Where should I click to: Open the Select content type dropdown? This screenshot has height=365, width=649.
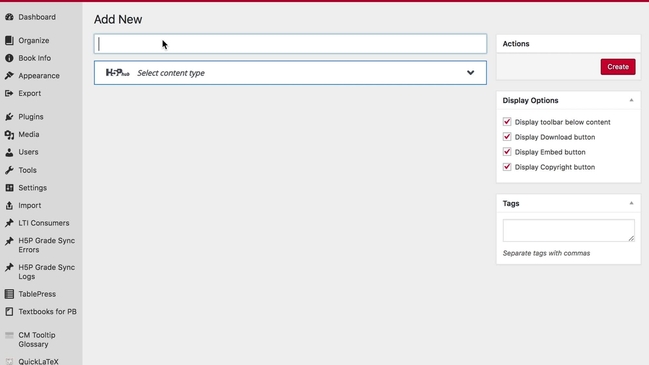point(290,73)
